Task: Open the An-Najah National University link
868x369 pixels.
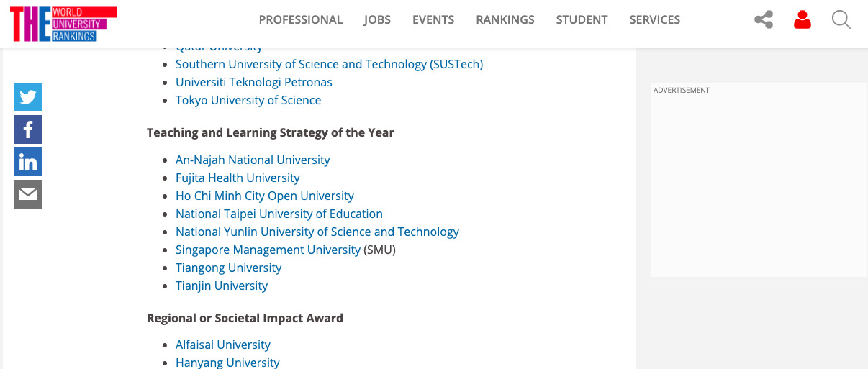Action: tap(253, 160)
